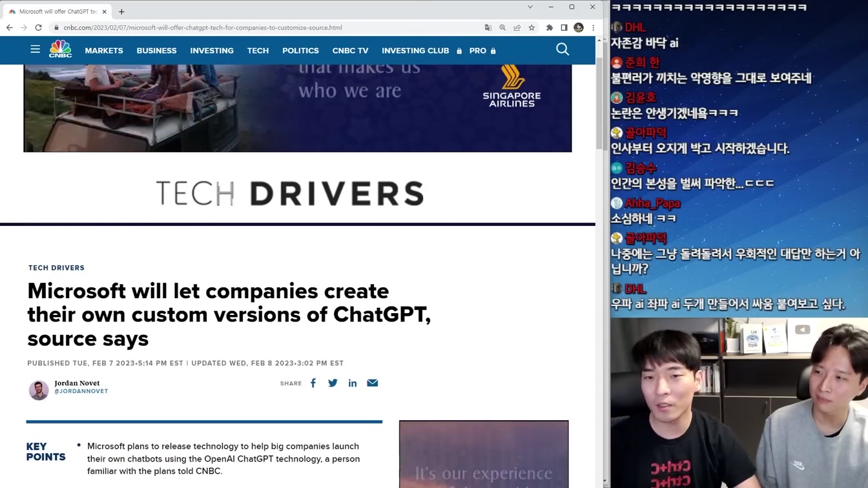This screenshot has height=488, width=868.
Task: Click the first Key Points bullet text
Action: coord(223,459)
